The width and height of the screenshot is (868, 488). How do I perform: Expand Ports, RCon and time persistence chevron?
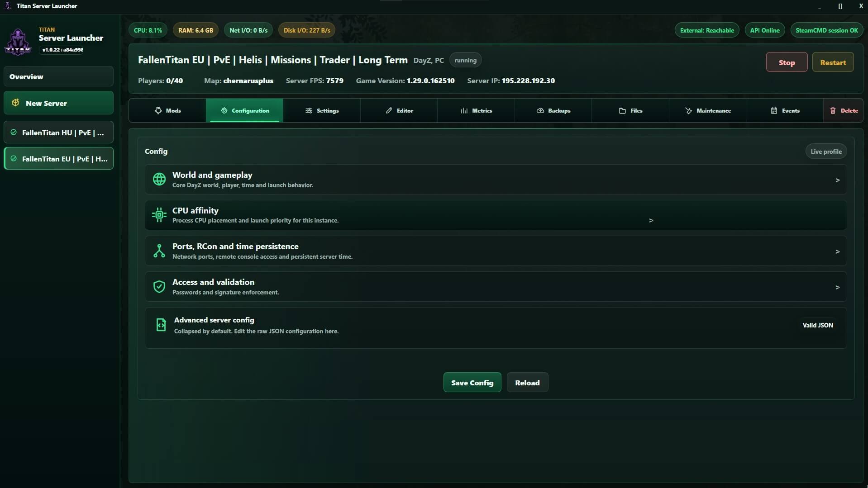[837, 251]
